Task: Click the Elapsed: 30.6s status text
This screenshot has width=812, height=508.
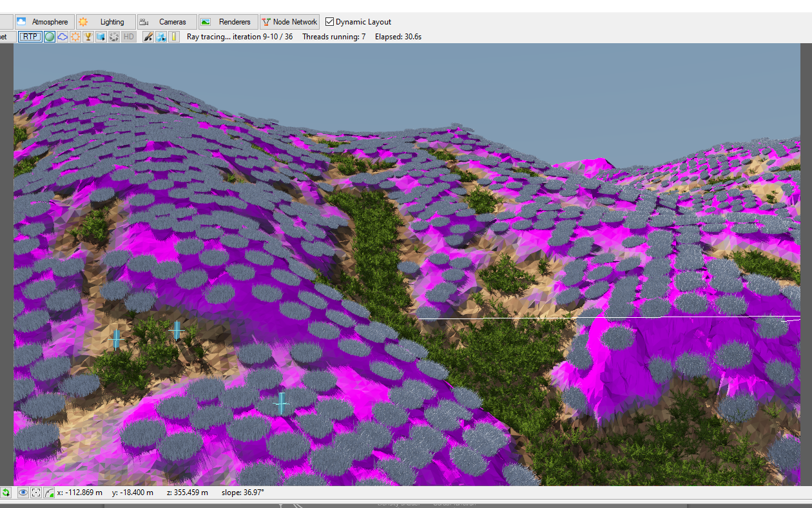Action: coord(398,37)
